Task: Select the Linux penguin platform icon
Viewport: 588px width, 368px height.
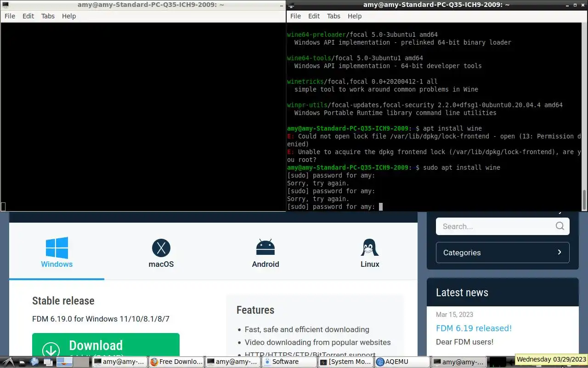Action: [370, 247]
